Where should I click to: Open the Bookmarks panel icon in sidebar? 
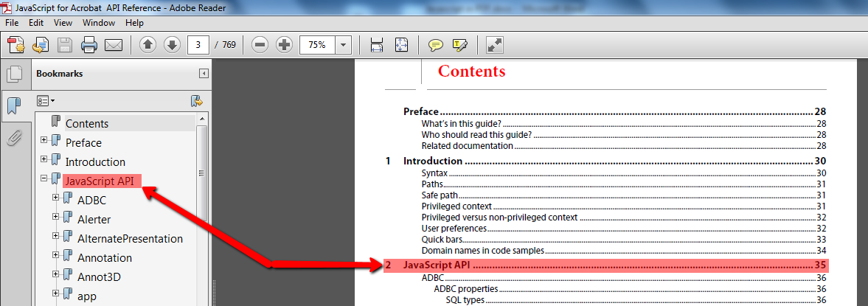tap(15, 105)
